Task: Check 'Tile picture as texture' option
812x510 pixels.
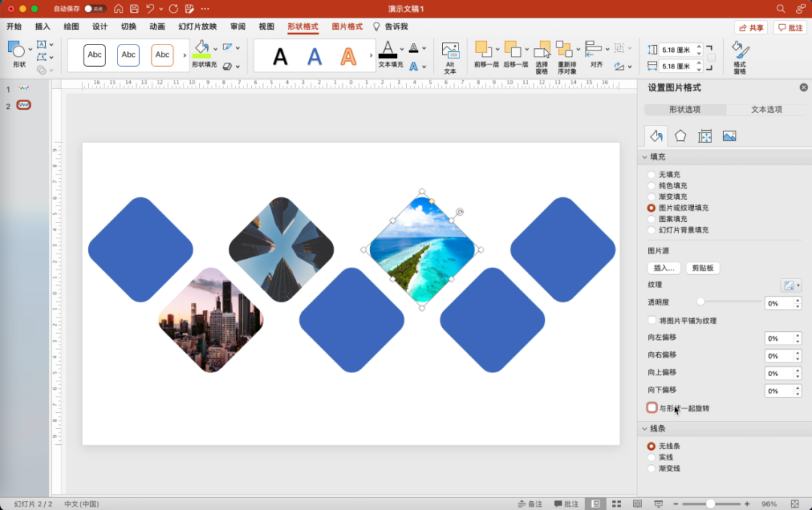Action: click(652, 320)
